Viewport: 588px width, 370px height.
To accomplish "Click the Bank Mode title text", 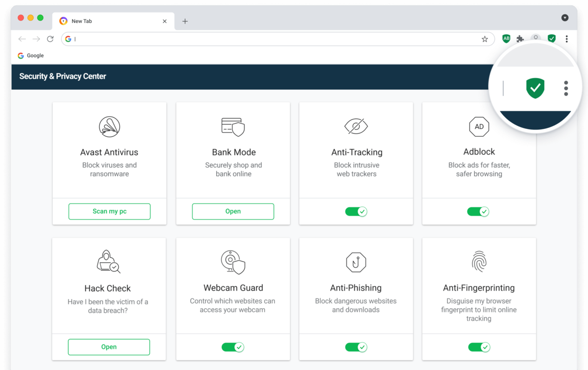I will click(234, 152).
